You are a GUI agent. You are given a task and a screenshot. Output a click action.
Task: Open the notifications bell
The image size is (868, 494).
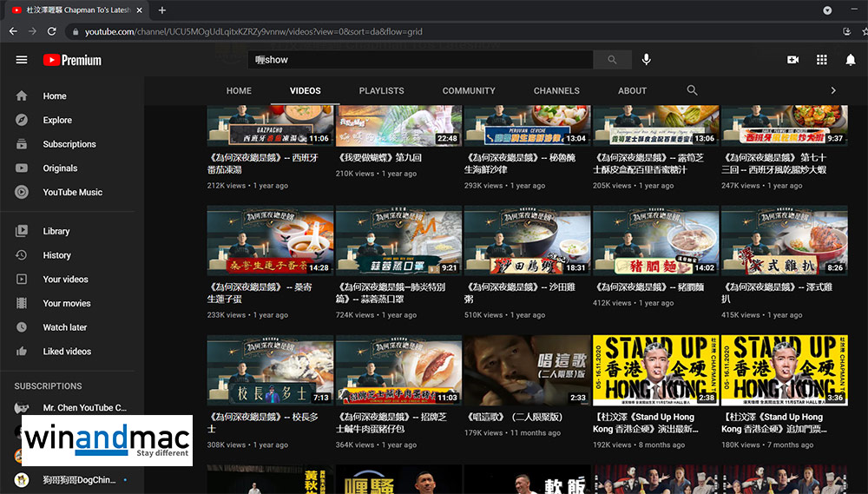click(x=851, y=60)
